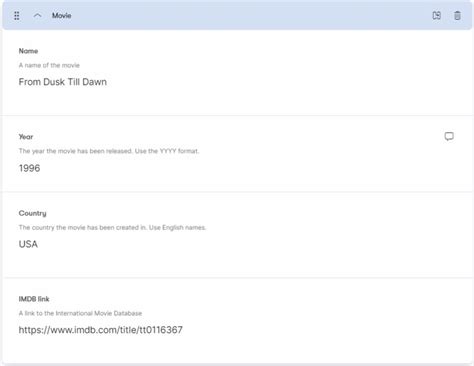Edit the movie name From Dusk Till Dawn
Viewport: 474px width, 366px height.
pyautogui.click(x=63, y=82)
